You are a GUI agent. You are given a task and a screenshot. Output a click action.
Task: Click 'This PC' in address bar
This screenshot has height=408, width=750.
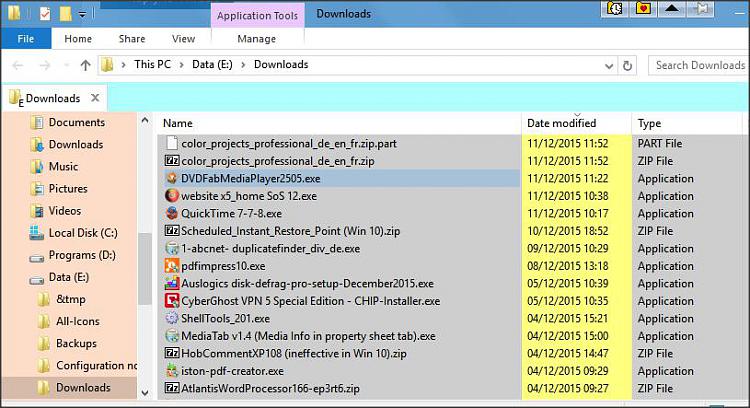pos(153,65)
